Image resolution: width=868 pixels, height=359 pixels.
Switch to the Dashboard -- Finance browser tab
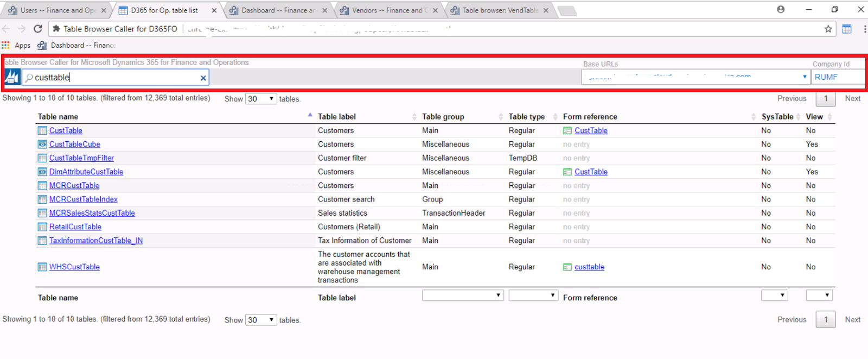pos(278,10)
